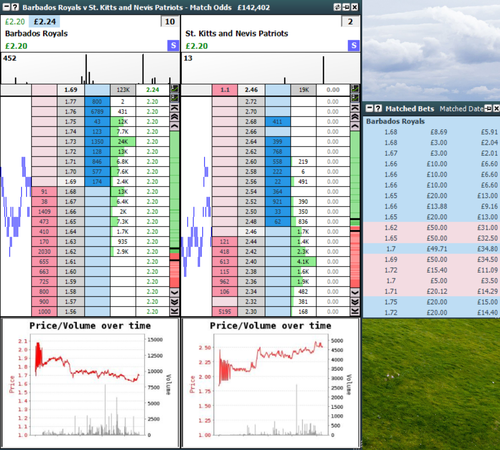Back St. Kitts Patriots at 2.68 with 411
Image resolution: width=500 pixels, height=450 pixels.
(x=278, y=122)
